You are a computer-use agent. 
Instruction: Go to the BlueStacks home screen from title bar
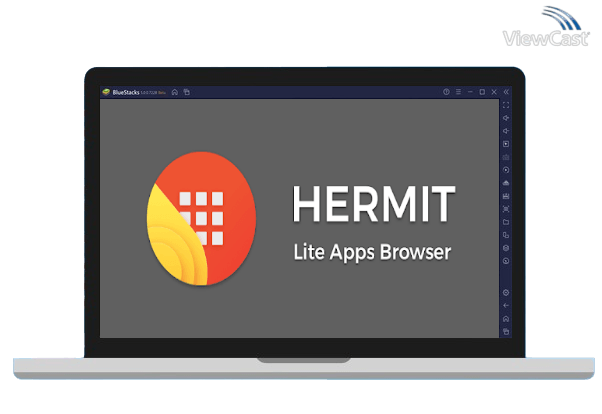click(x=175, y=92)
